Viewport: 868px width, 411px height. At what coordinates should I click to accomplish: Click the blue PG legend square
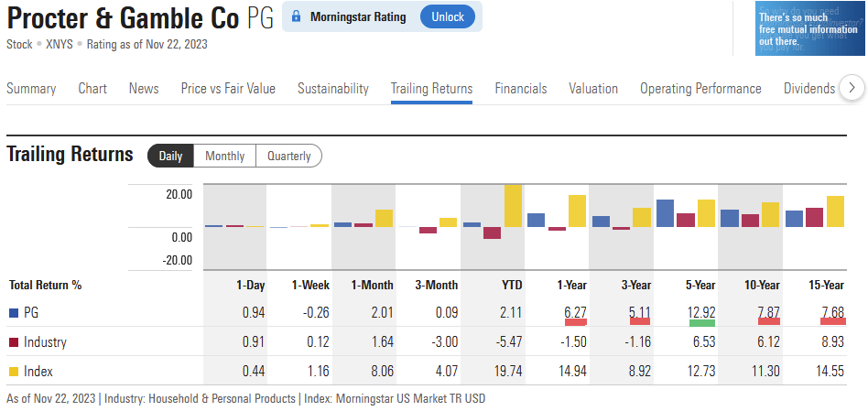coord(14,313)
